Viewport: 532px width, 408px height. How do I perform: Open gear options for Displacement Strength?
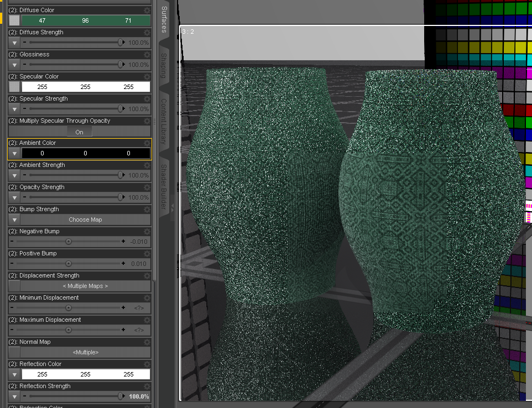[147, 275]
